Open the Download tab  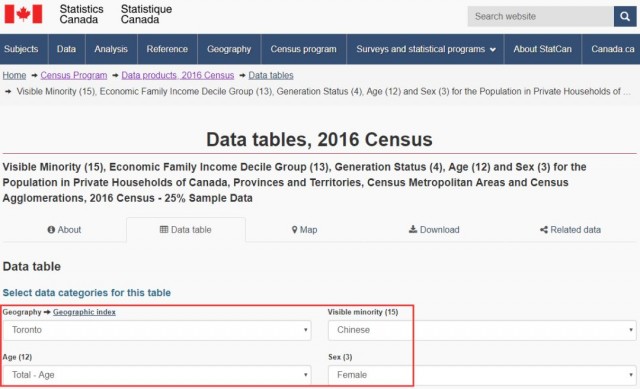point(434,230)
